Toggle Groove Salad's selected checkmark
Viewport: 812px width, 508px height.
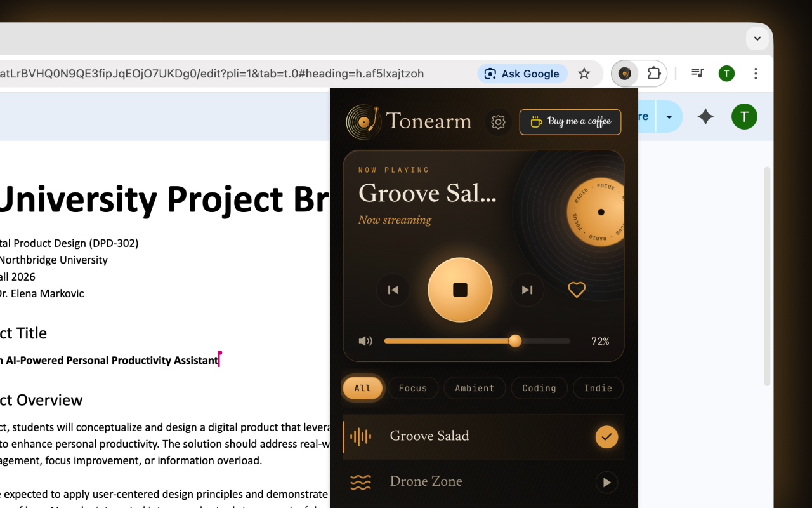click(x=606, y=437)
